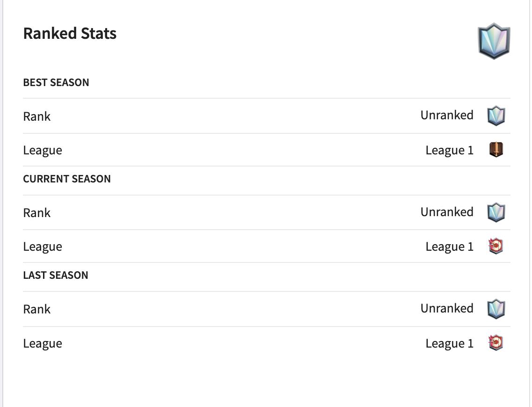The width and height of the screenshot is (532, 407).
Task: Click the LAST SEASON section header
Action: tap(56, 276)
